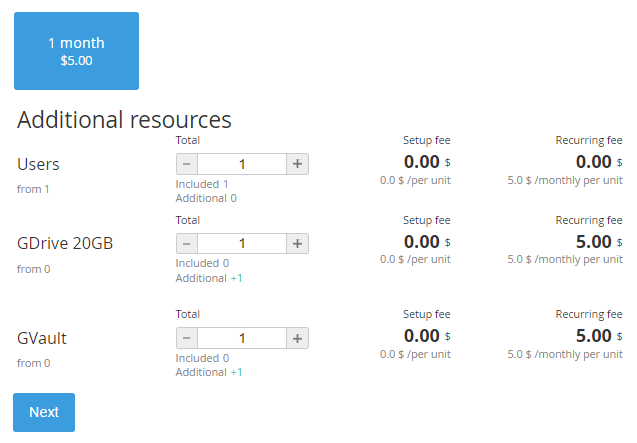The width and height of the screenshot is (637, 443).
Task: Click the Next button
Action: click(x=44, y=412)
